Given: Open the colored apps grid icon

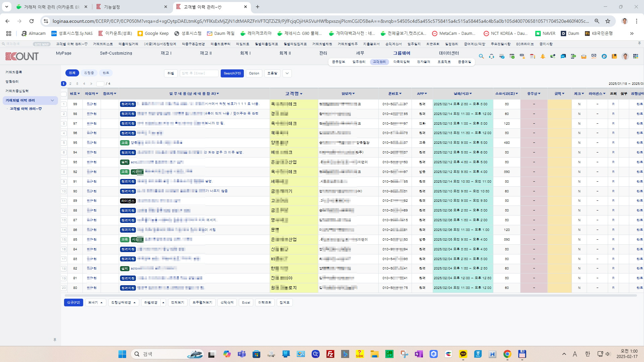Looking at the screenshot, I should (x=636, y=56).
